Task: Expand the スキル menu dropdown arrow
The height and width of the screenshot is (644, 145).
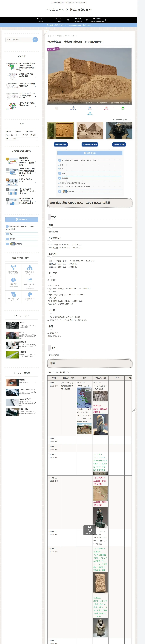Action: [x=68, y=20]
